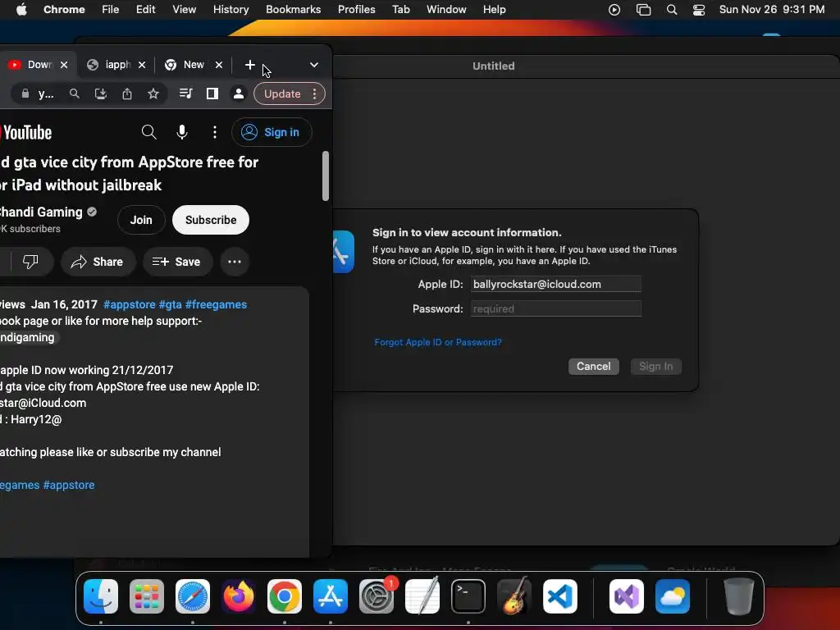The width and height of the screenshot is (840, 630).
Task: Click the Share video button
Action: point(98,262)
